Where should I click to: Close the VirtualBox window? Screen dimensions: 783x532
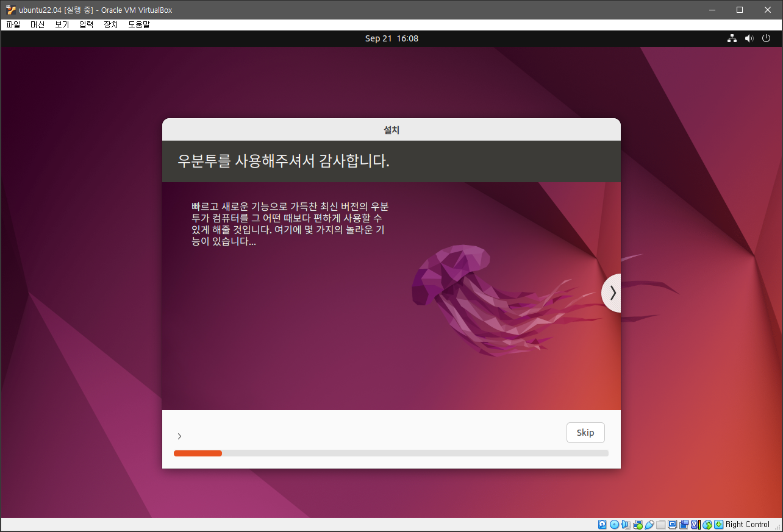click(768, 10)
